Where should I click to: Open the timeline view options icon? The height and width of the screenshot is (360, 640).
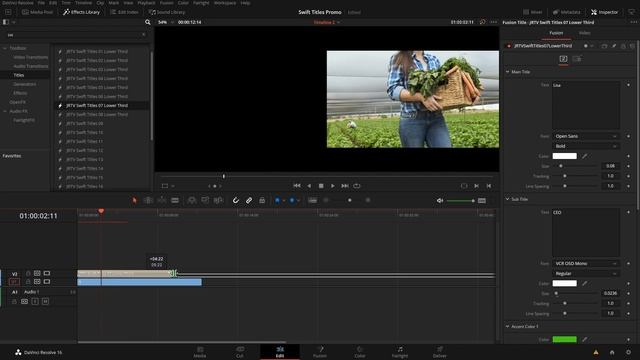[312, 200]
